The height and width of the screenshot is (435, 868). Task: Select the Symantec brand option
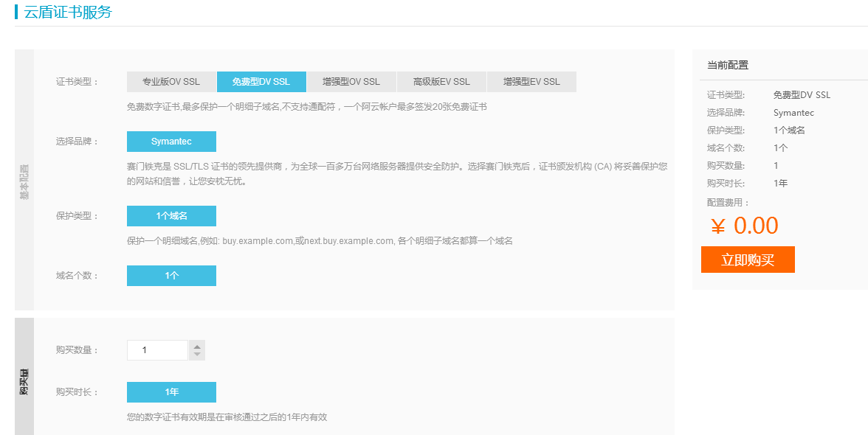tap(171, 142)
